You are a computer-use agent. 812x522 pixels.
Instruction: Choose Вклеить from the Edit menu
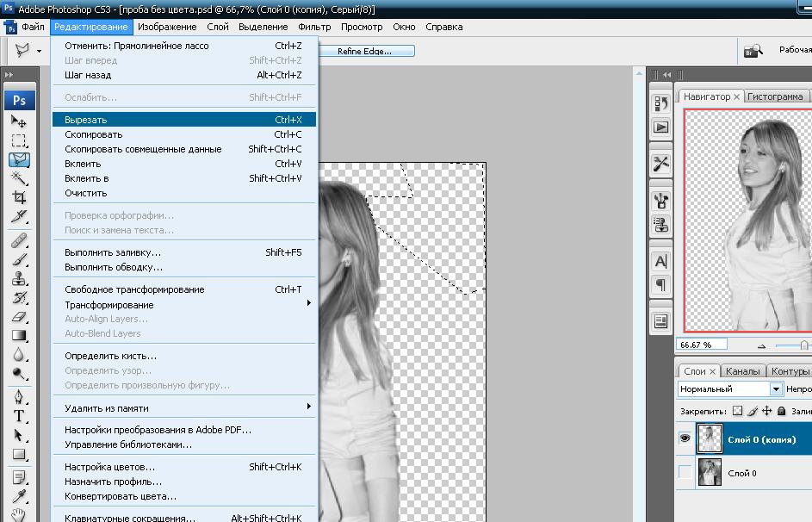coord(183,164)
